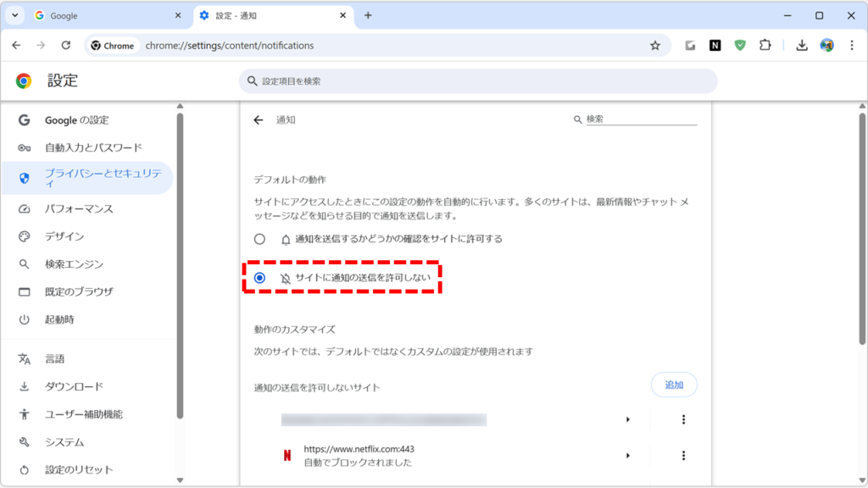Open the tab search dropdown arrow

(x=15, y=15)
